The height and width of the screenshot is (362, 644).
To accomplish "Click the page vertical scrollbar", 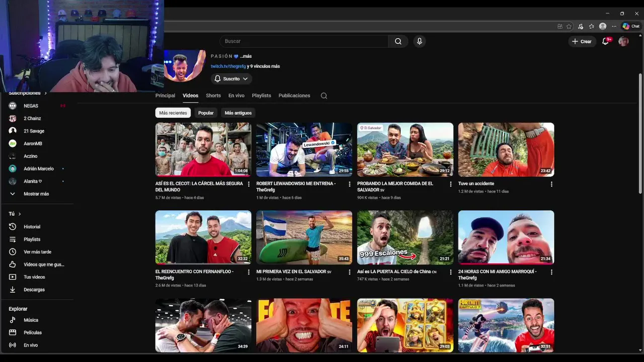I will point(640,133).
